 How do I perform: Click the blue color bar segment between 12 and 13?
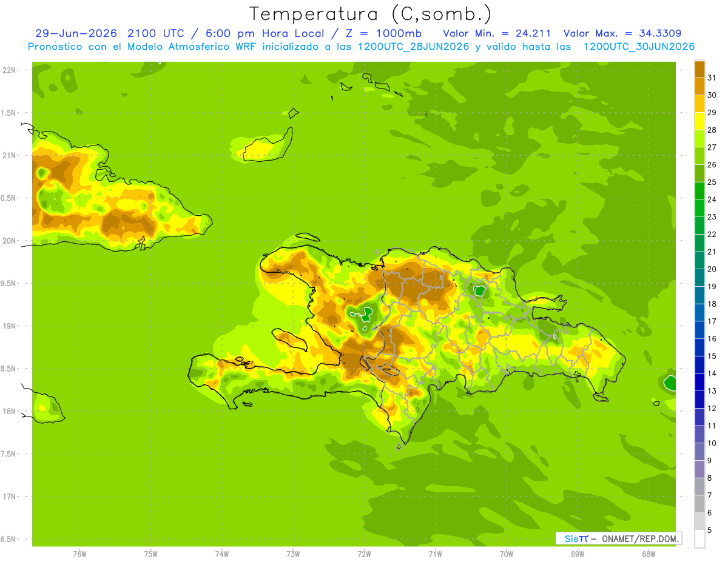tap(699, 400)
